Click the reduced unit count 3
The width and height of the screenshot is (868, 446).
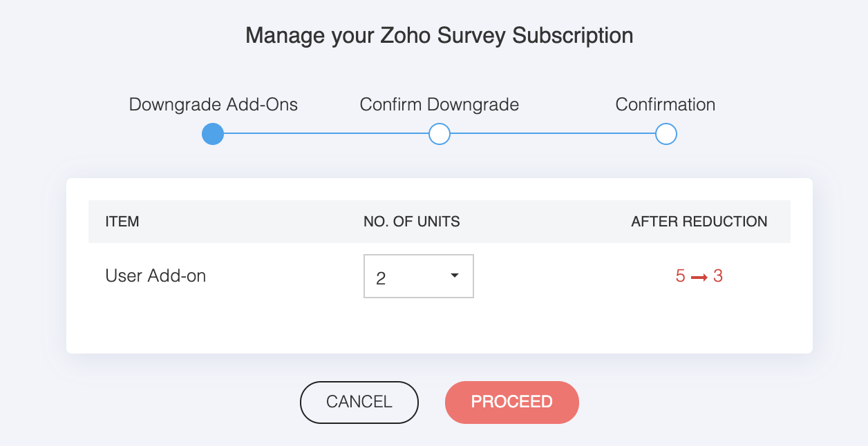[x=718, y=276]
